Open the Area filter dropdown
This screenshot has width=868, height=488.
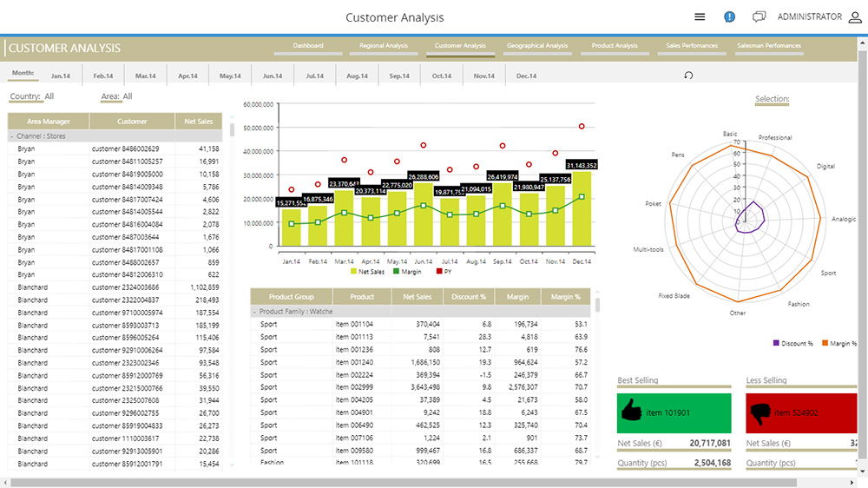(116, 96)
